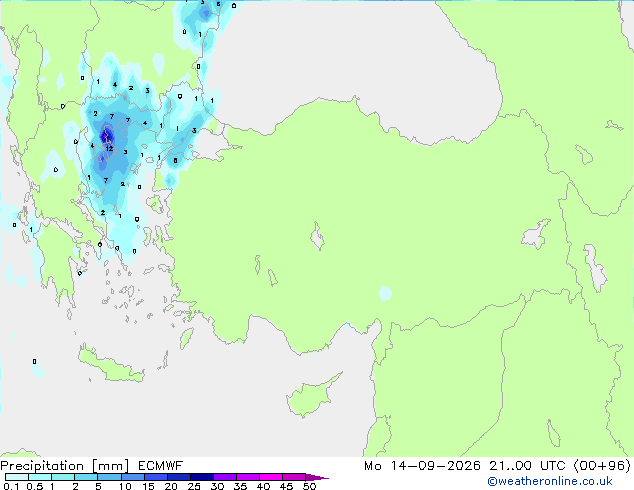Click the 21.00 UTC time label

point(527,466)
